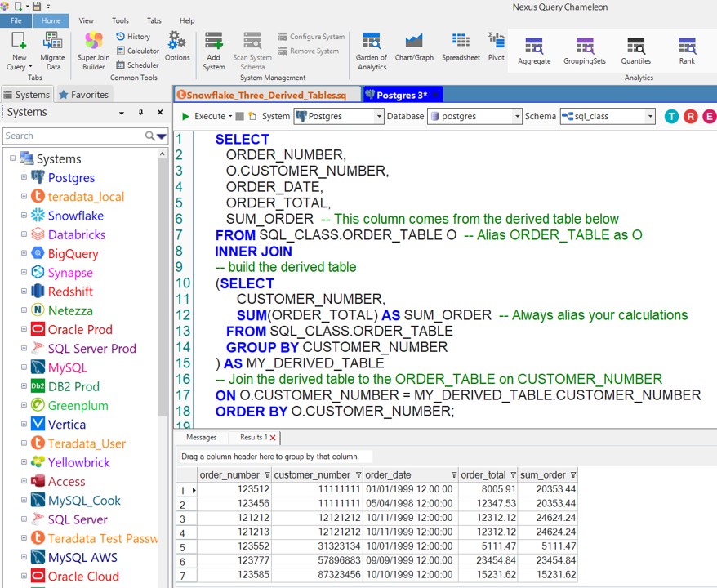Switch to the Snowflake_Three_Derived_Tables tab
The height and width of the screenshot is (588, 717).
point(266,95)
